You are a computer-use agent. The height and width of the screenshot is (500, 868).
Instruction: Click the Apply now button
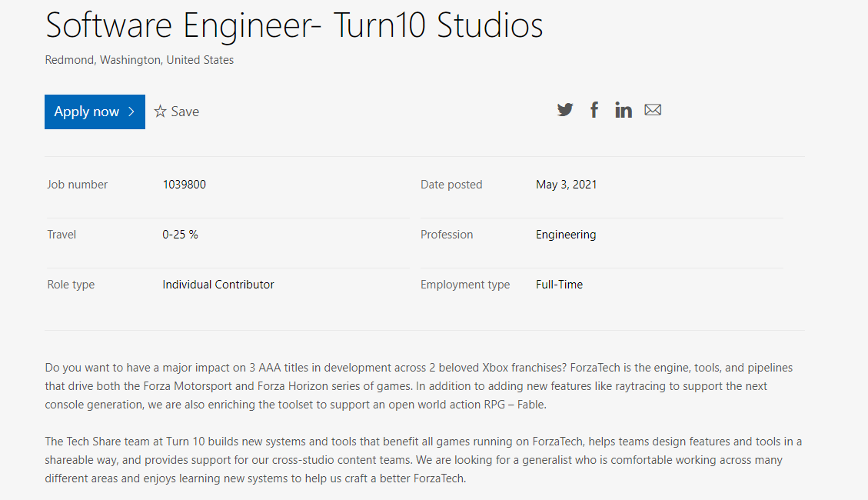95,112
